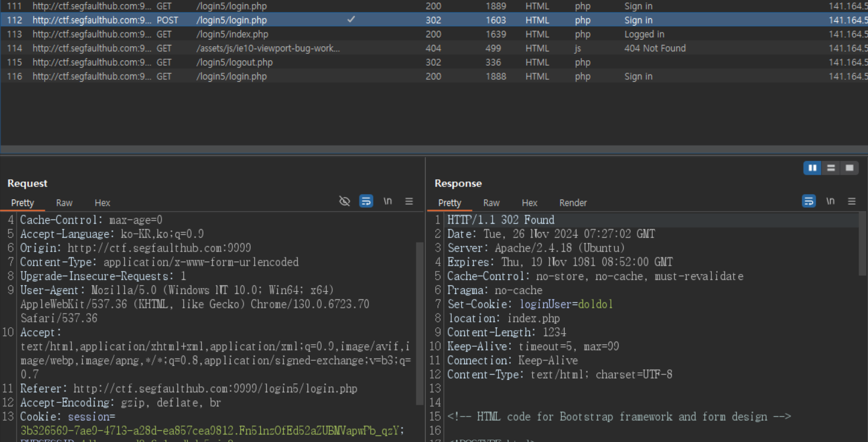Viewport: 868px width, 442px height.
Task: Click the Server: Apache/2.4.18 header line
Action: [x=536, y=248]
